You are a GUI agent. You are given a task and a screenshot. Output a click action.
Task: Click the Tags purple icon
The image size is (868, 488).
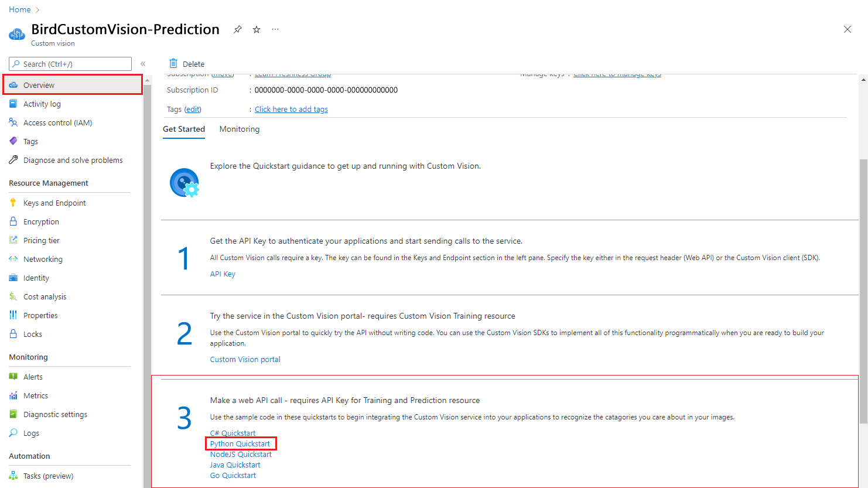tap(13, 141)
